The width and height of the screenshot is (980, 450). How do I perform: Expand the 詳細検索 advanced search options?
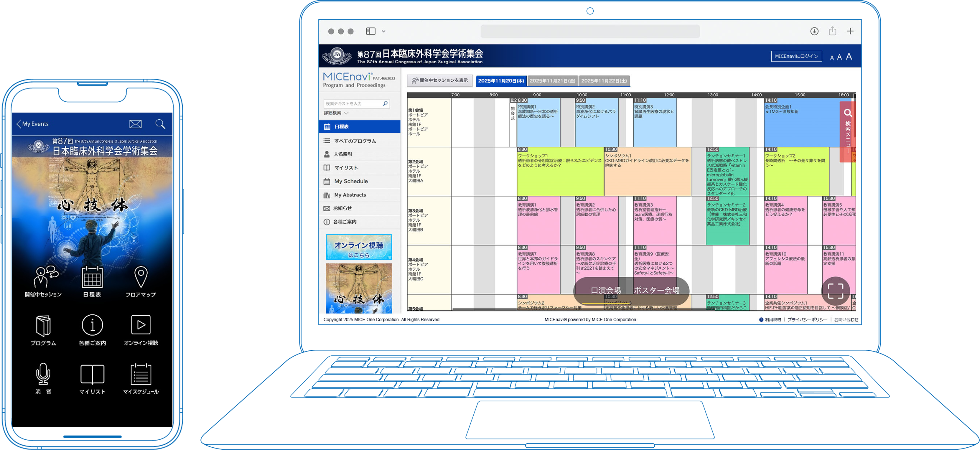[334, 113]
